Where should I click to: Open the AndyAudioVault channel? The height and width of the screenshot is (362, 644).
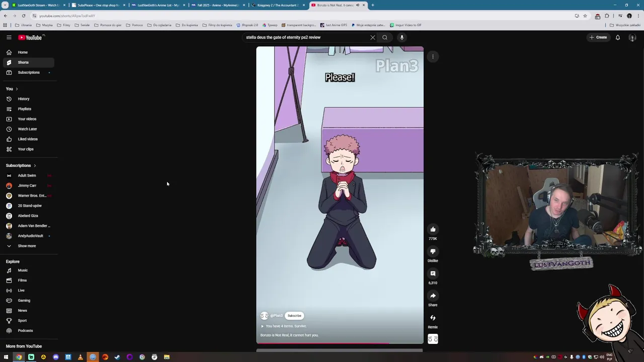(x=28, y=236)
